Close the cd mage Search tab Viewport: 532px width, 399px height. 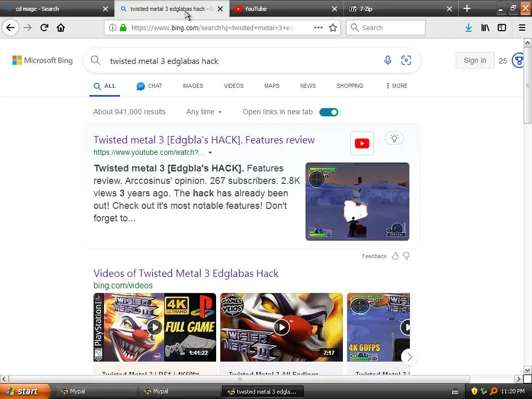(105, 9)
